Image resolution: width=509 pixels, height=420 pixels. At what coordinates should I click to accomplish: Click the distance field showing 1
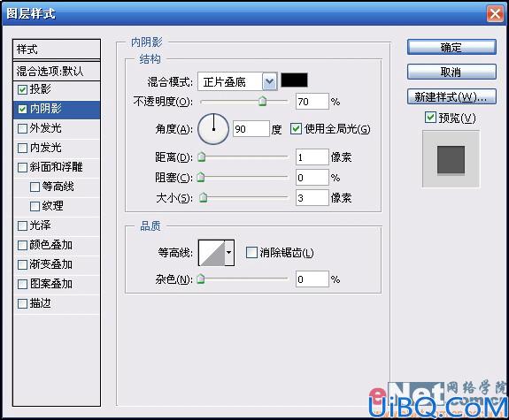[x=312, y=157]
